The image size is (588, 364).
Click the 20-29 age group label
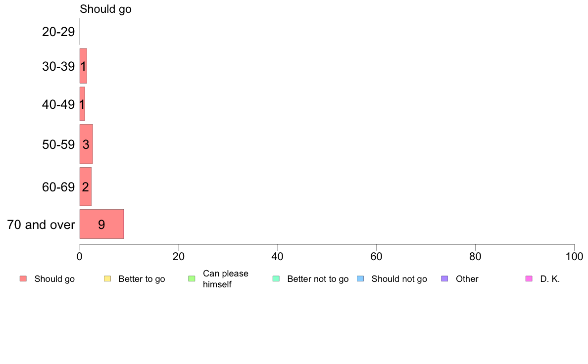tap(58, 32)
